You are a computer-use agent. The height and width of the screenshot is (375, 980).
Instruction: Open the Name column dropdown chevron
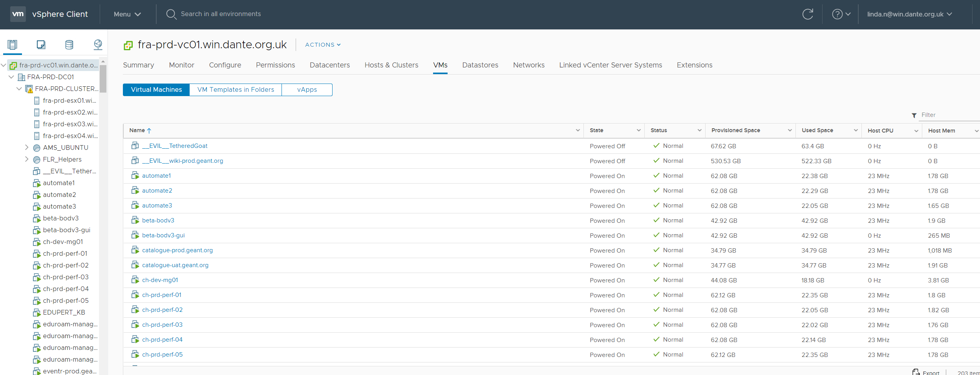578,130
